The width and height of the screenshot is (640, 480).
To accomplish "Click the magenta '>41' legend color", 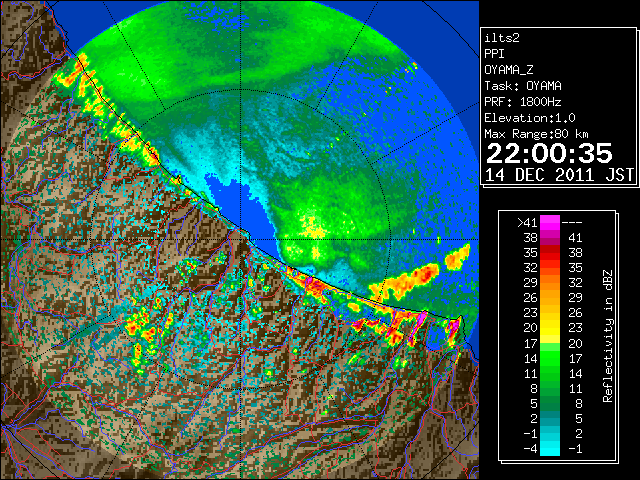I will (550, 222).
